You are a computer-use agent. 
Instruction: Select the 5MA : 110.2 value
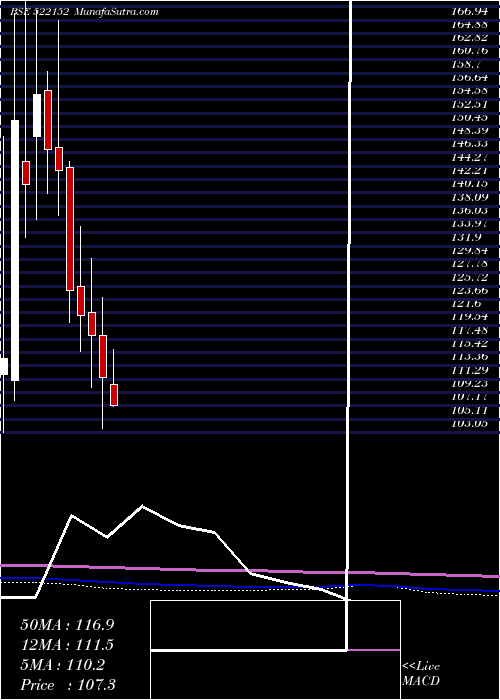tap(62, 665)
